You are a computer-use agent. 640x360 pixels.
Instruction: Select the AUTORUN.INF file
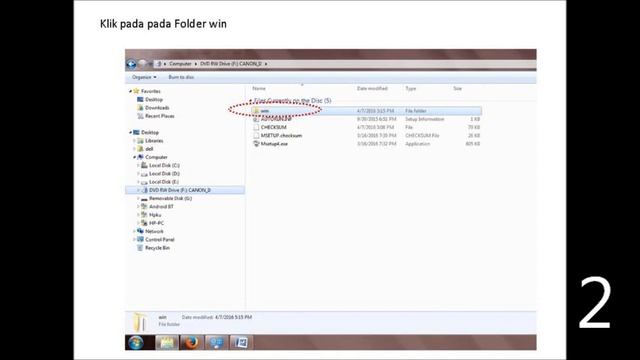pos(276,119)
